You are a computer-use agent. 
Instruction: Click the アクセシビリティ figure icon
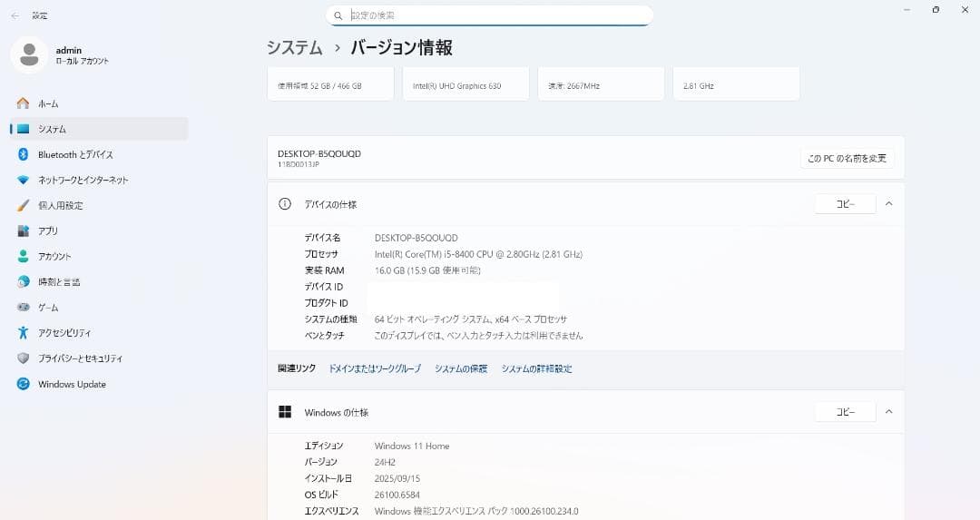click(x=23, y=332)
